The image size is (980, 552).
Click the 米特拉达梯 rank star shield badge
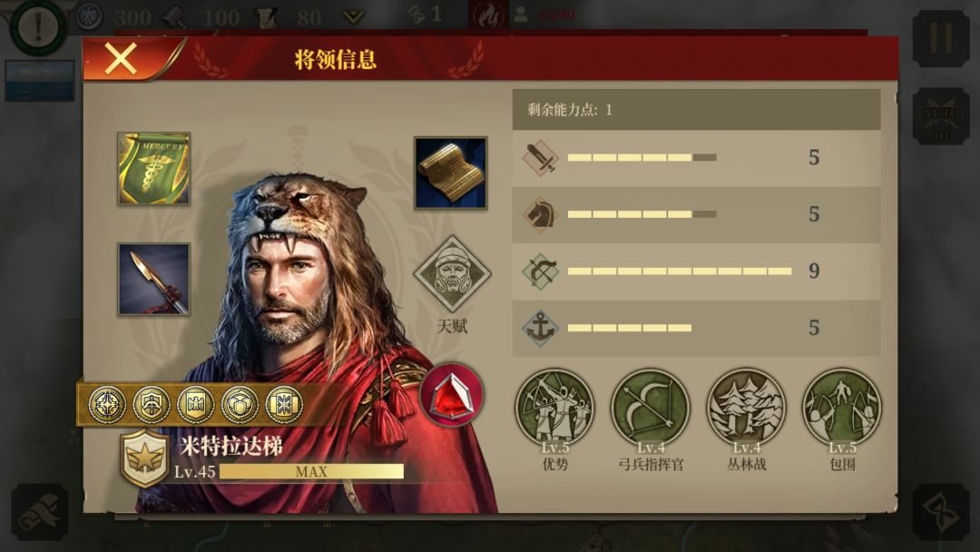coord(144,458)
